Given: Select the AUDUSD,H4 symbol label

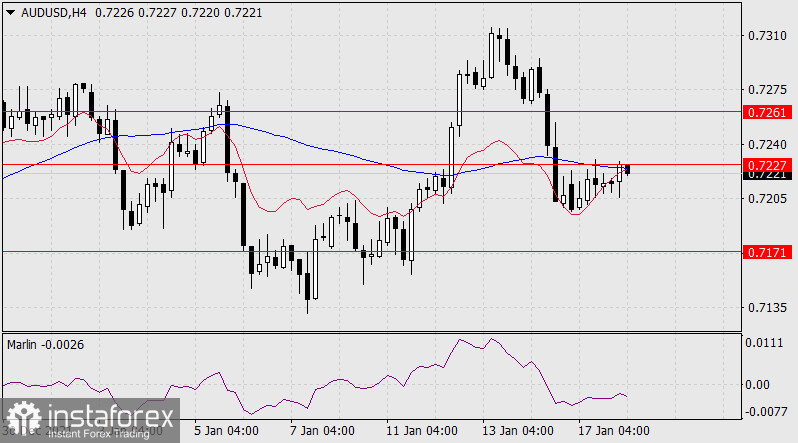Looking at the screenshot, I should [53, 13].
